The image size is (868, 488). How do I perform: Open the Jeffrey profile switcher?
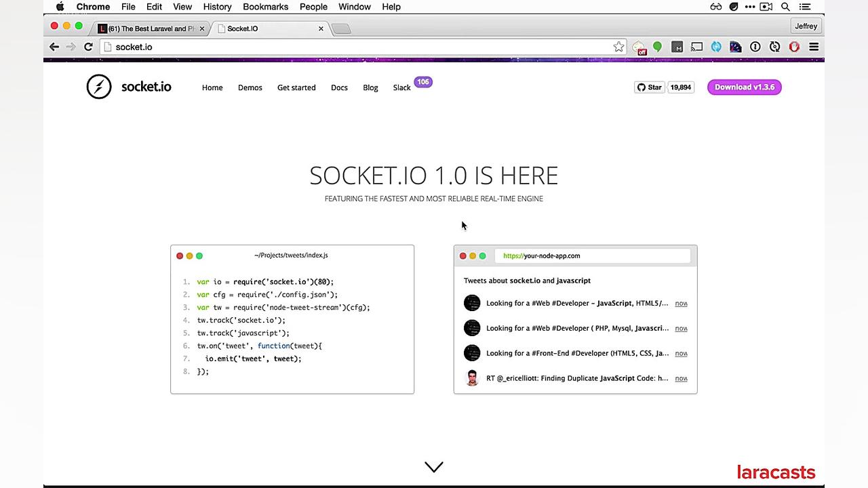point(806,26)
